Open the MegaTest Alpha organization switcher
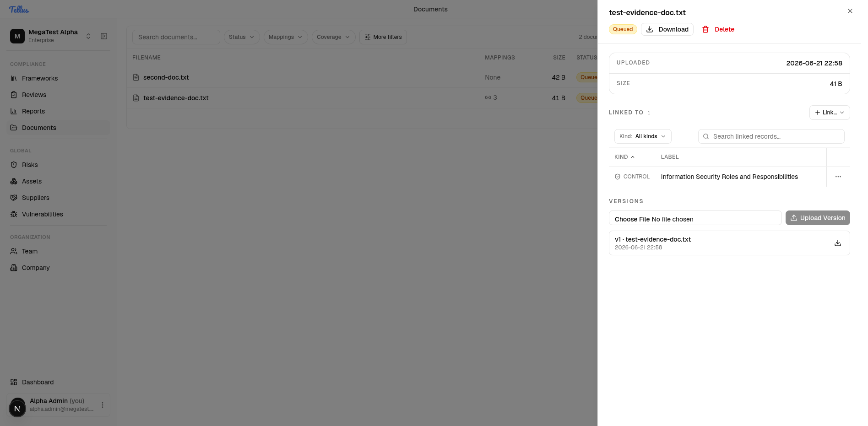Viewport: 868px width, 426px height. click(50, 36)
